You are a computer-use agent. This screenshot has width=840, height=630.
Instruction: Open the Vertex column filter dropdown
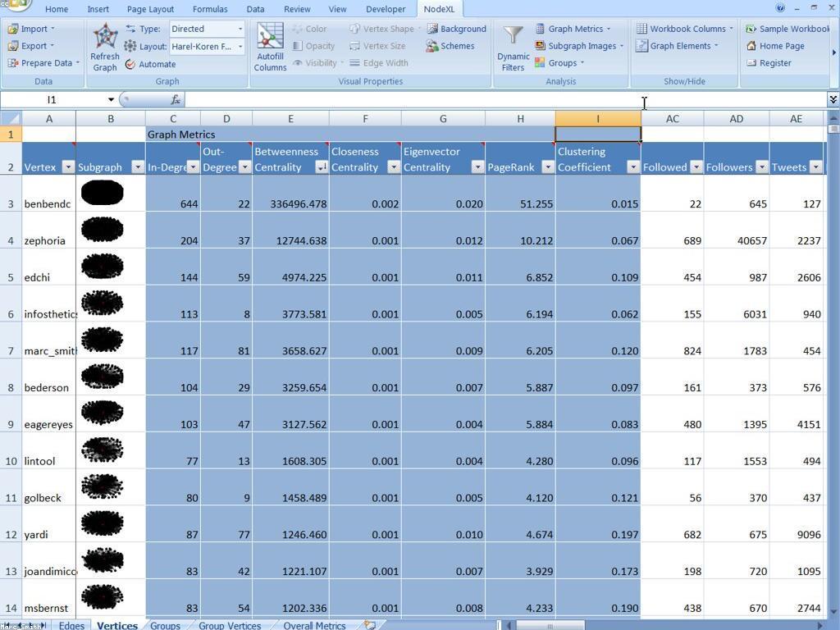[x=68, y=167]
